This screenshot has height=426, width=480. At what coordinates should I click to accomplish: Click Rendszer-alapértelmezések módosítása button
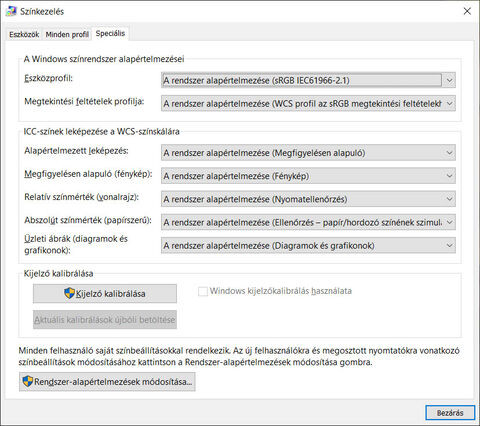[x=107, y=382]
